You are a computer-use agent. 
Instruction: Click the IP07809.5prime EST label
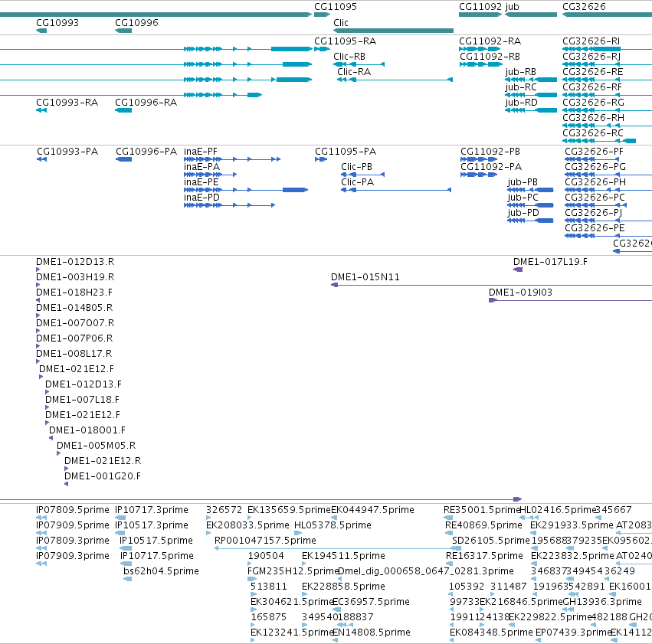pos(72,510)
